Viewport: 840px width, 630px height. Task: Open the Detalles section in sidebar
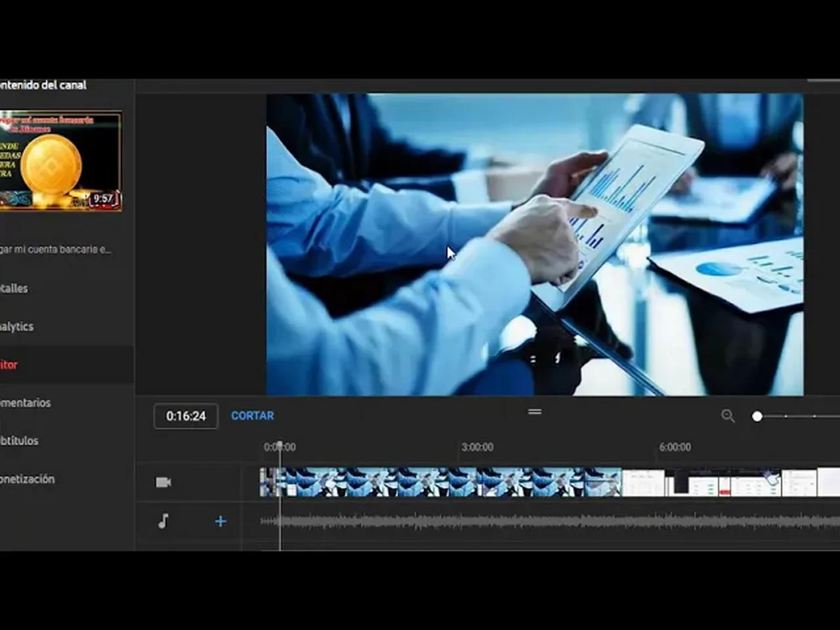click(x=14, y=288)
